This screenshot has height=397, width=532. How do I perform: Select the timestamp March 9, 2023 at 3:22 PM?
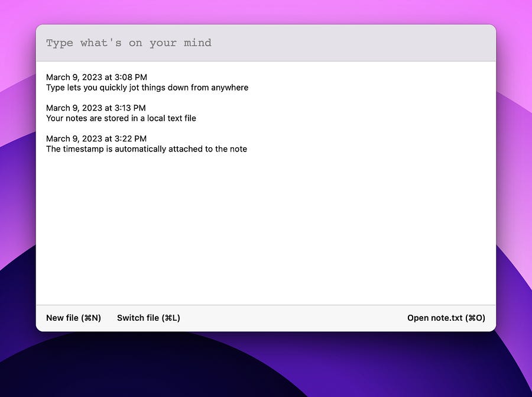[x=96, y=138]
